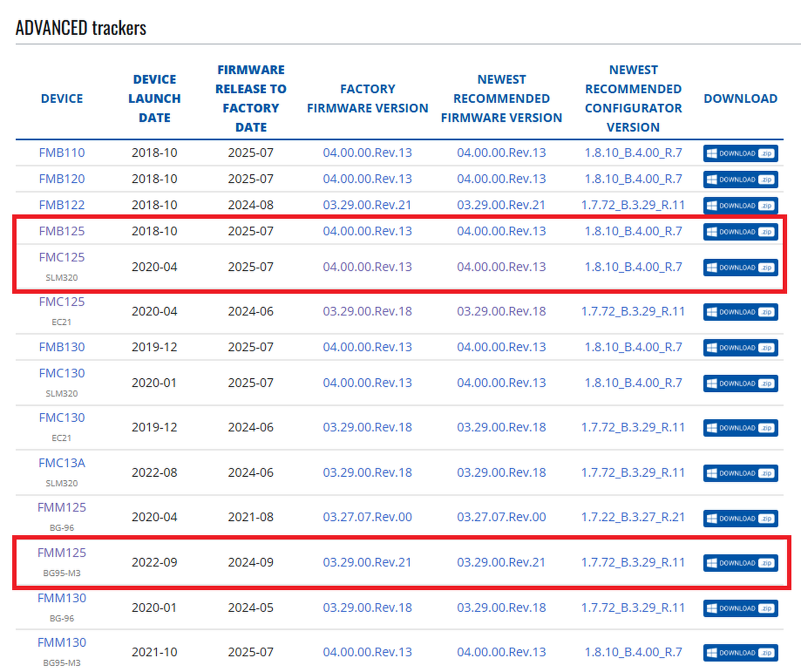Download the FMB125 firmware zip
This screenshot has height=672, width=801.
tap(740, 232)
